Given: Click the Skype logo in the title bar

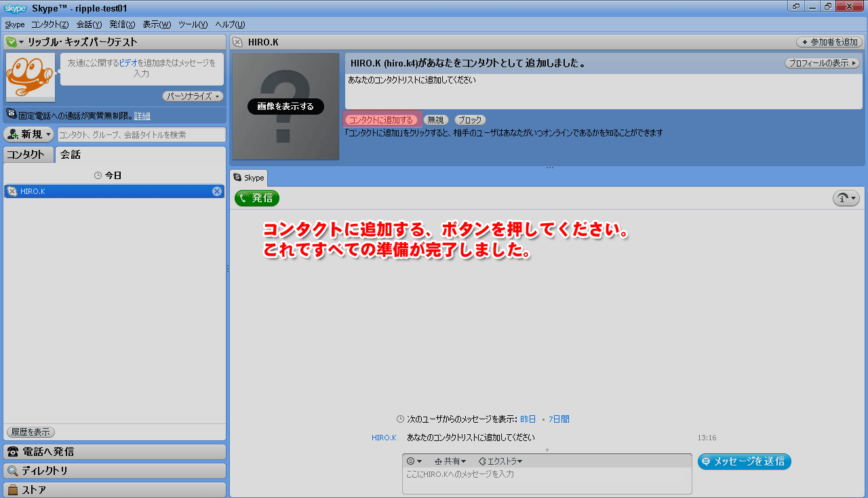Looking at the screenshot, I should [15, 7].
